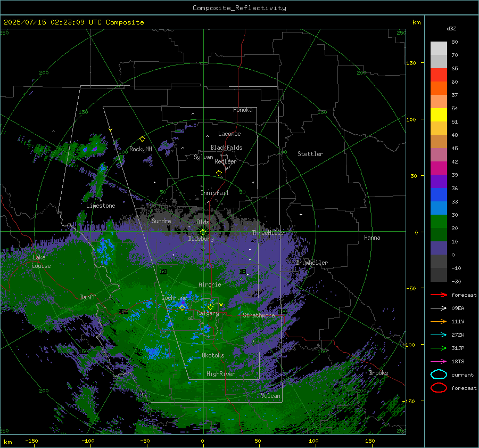The height and width of the screenshot is (448, 479).
Task: Click the red swatch in dBZ legend
Action: point(439,75)
